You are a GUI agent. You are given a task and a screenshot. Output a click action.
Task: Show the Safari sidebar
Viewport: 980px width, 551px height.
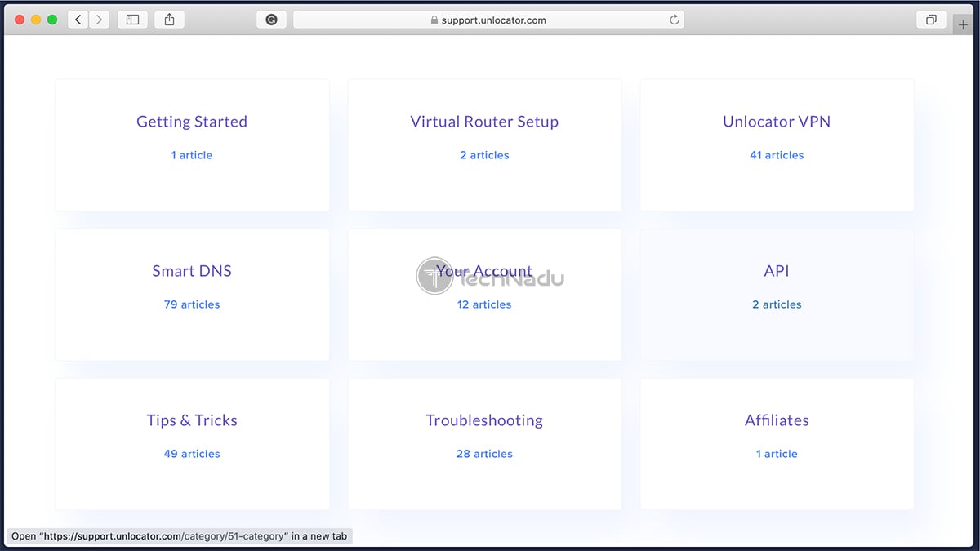point(132,20)
